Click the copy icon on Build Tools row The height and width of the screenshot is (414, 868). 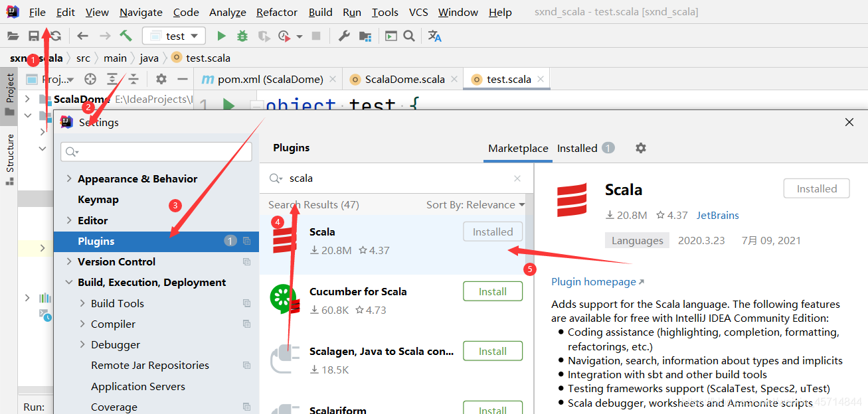247,303
